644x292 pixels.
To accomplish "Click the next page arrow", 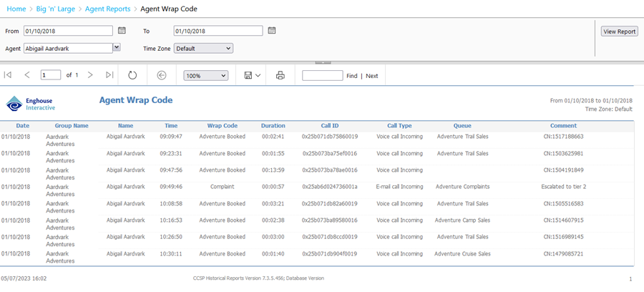I will click(90, 75).
